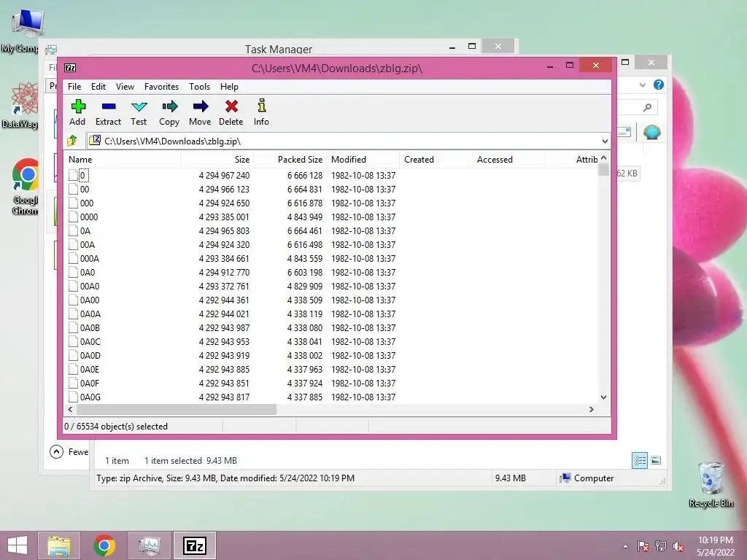Click the horizontal scrollbar thumb
The width and height of the screenshot is (747, 560).
pos(177,410)
